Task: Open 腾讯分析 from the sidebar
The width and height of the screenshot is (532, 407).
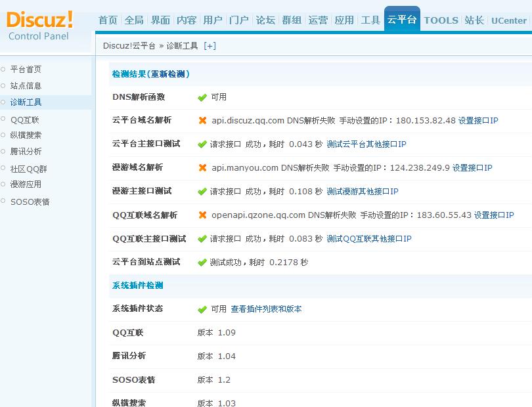Action: 26,152
